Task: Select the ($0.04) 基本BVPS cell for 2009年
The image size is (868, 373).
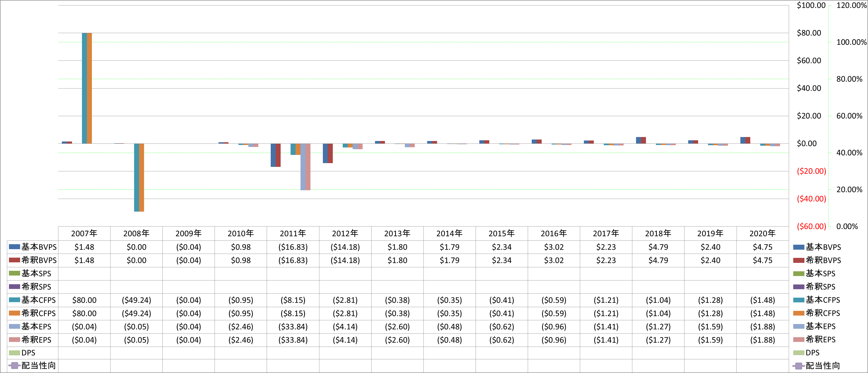Action: coord(189,247)
